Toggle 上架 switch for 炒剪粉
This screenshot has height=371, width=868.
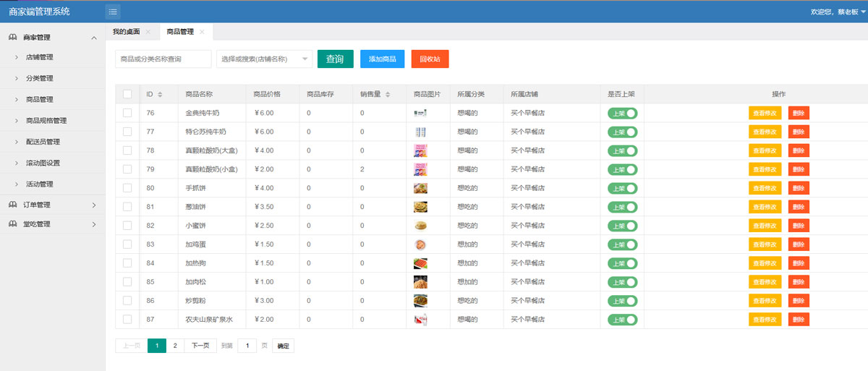(x=622, y=300)
